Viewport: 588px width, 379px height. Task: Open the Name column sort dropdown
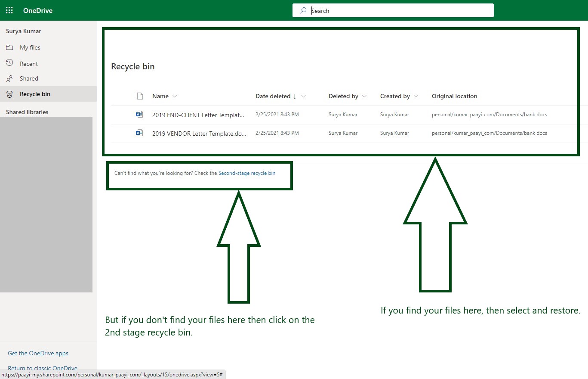click(x=175, y=96)
